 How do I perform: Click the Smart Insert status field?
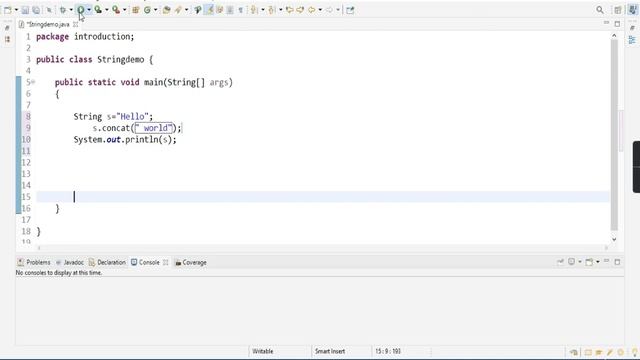point(330,351)
